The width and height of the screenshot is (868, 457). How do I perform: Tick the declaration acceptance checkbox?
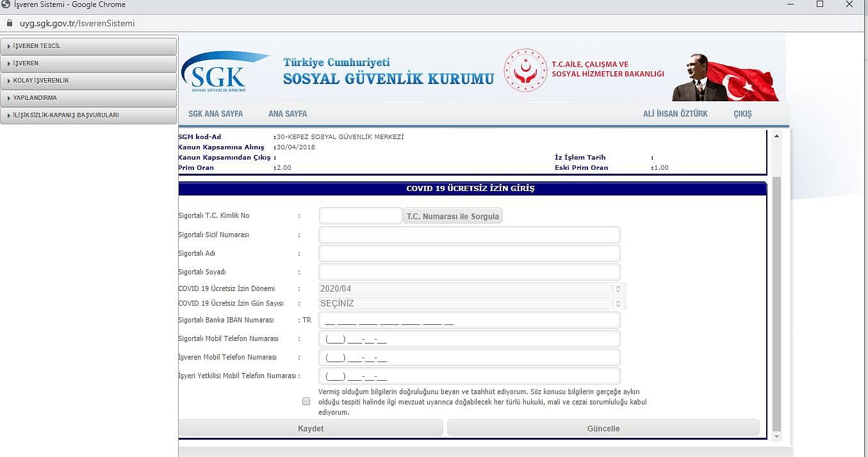[x=306, y=401]
